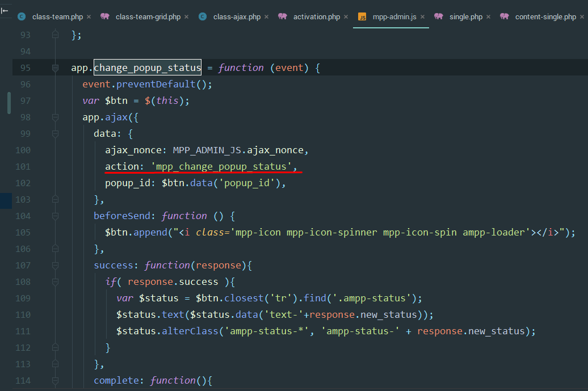Click the ajax method name on line 98

[x=116, y=117]
